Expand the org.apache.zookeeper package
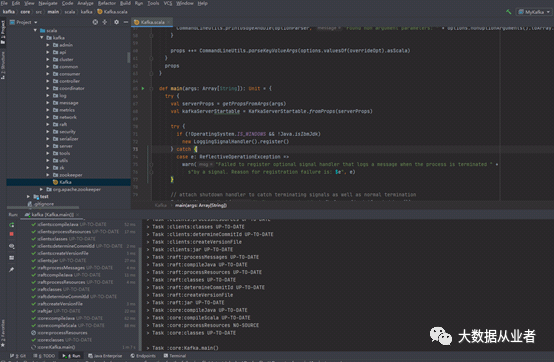Viewport: 554px width, 362px height. [41, 189]
